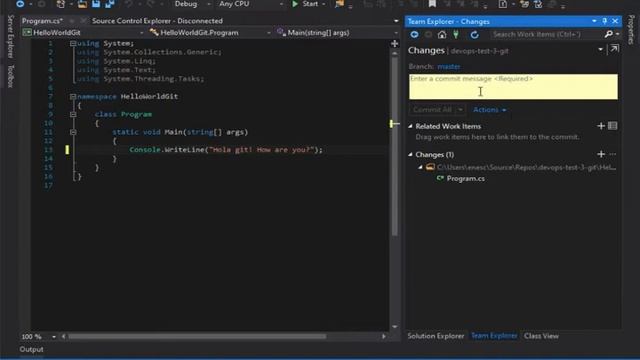Image resolution: width=640 pixels, height=360 pixels.
Task: Open the editor tab list dropdown arrow
Action: tap(396, 21)
